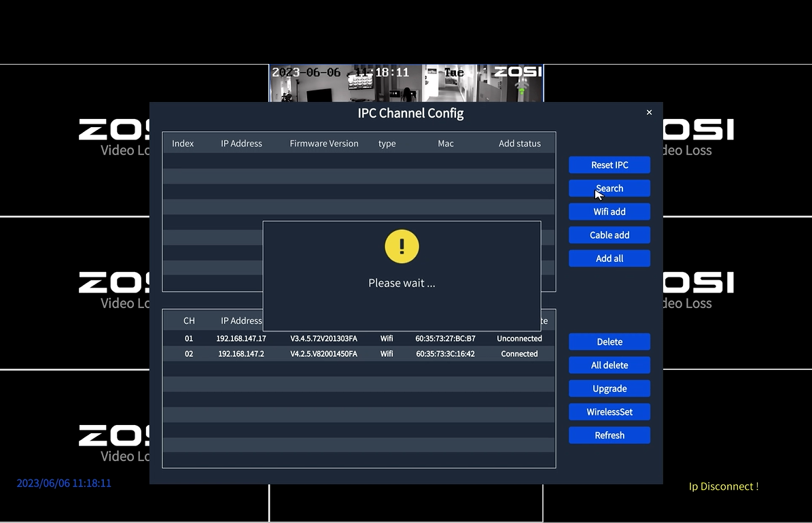Click MAC 60:35:73:3C:16:42
812x523 pixels.
click(x=445, y=354)
